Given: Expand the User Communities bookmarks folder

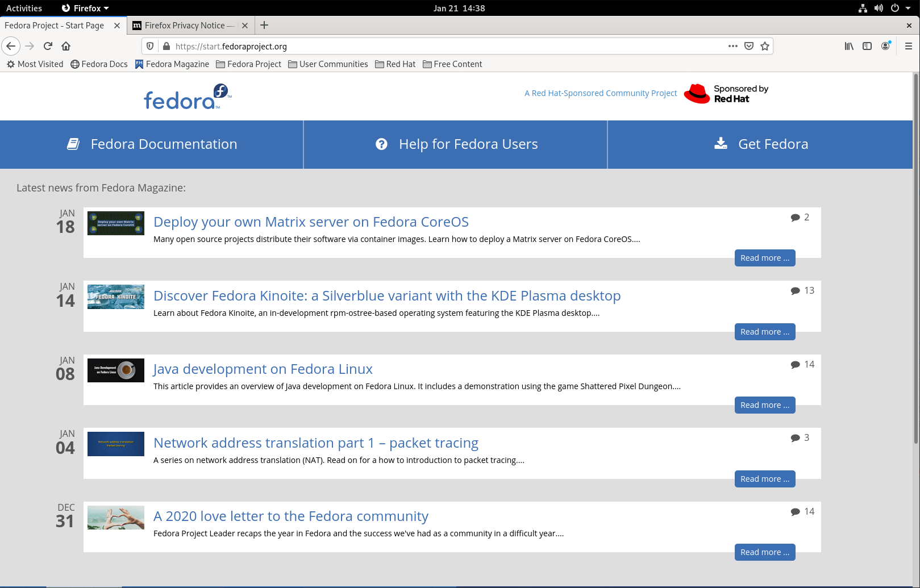Looking at the screenshot, I should point(328,64).
